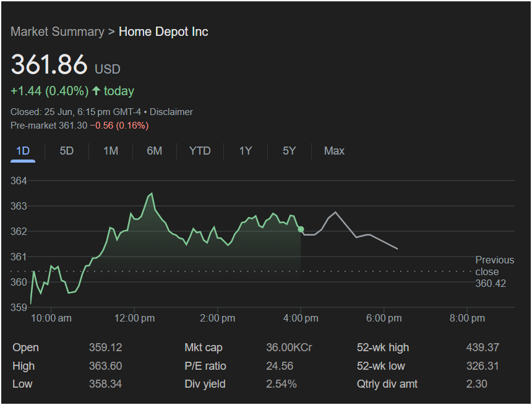Click the Home Depot Inc title
This screenshot has width=532, height=405.
click(163, 32)
